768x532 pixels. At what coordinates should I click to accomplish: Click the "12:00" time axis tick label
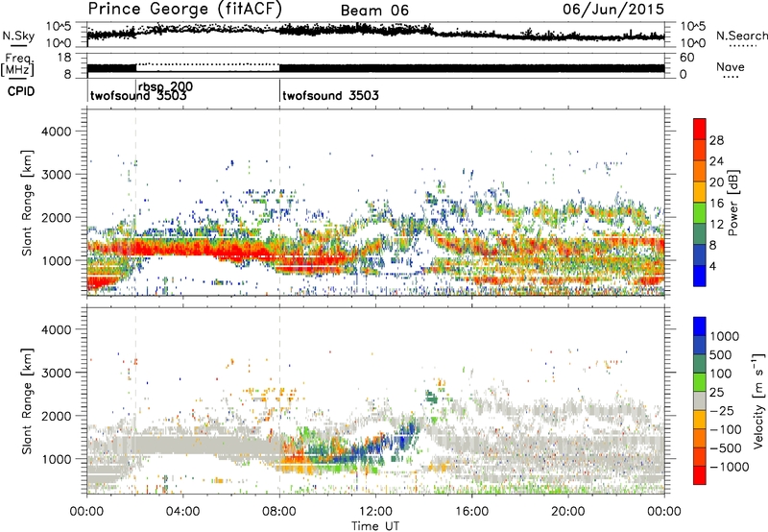[375, 512]
